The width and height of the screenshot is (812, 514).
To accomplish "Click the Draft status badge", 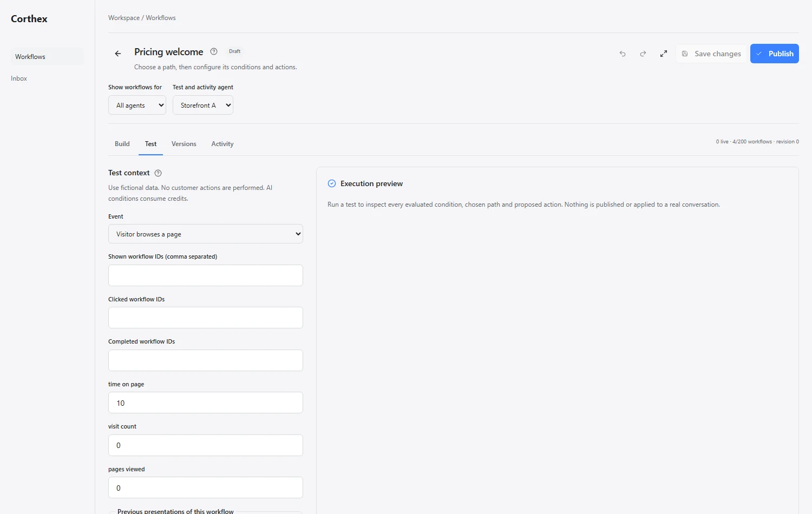I will tap(235, 51).
